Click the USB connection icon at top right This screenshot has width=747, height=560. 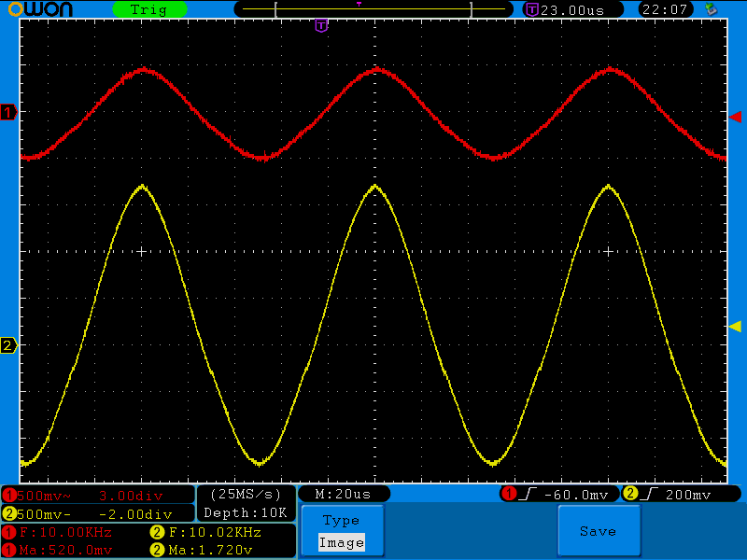712,9
